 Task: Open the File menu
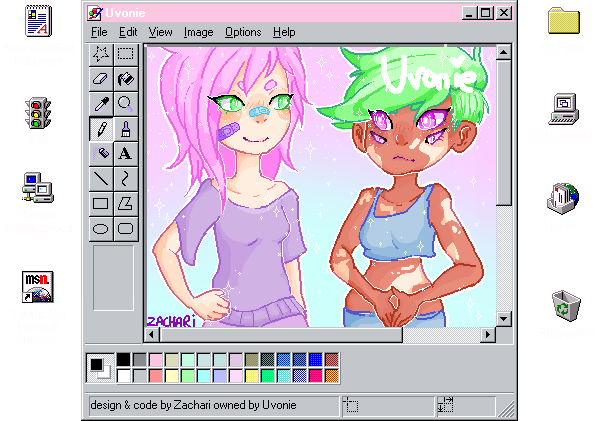pos(99,32)
